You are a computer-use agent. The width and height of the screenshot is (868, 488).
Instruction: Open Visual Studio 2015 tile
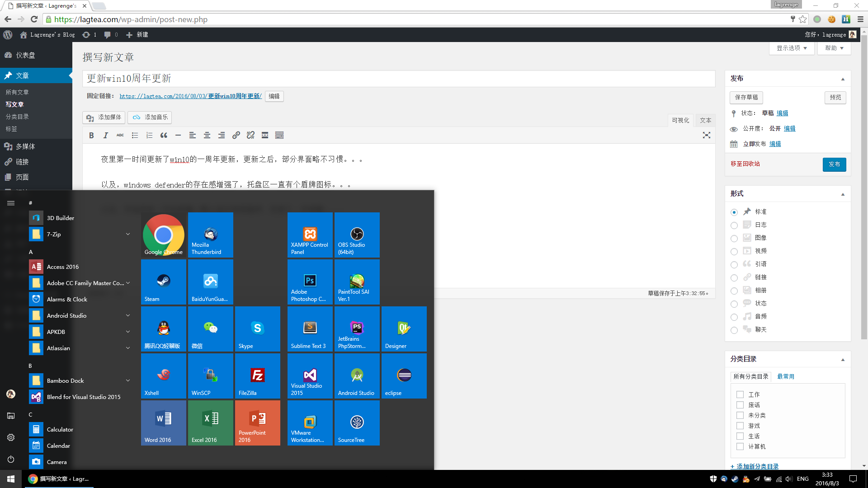coord(310,376)
